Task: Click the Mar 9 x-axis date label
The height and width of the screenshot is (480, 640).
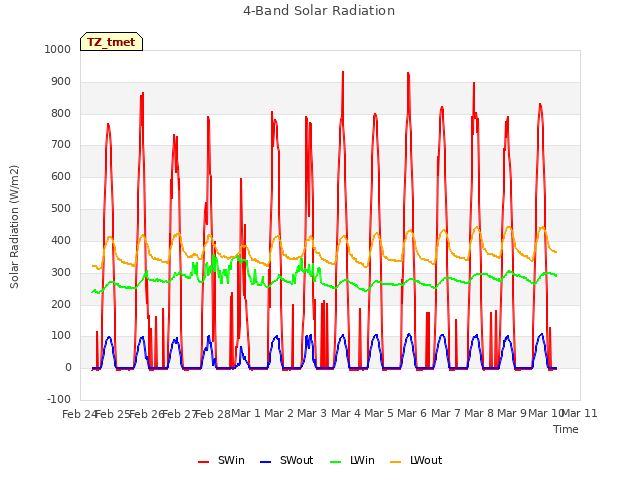Action: pos(512,413)
